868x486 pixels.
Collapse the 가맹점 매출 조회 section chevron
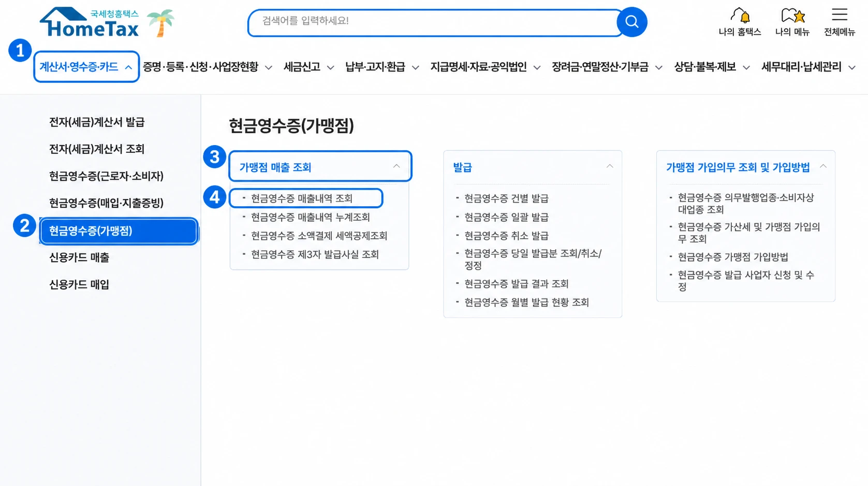click(x=396, y=166)
